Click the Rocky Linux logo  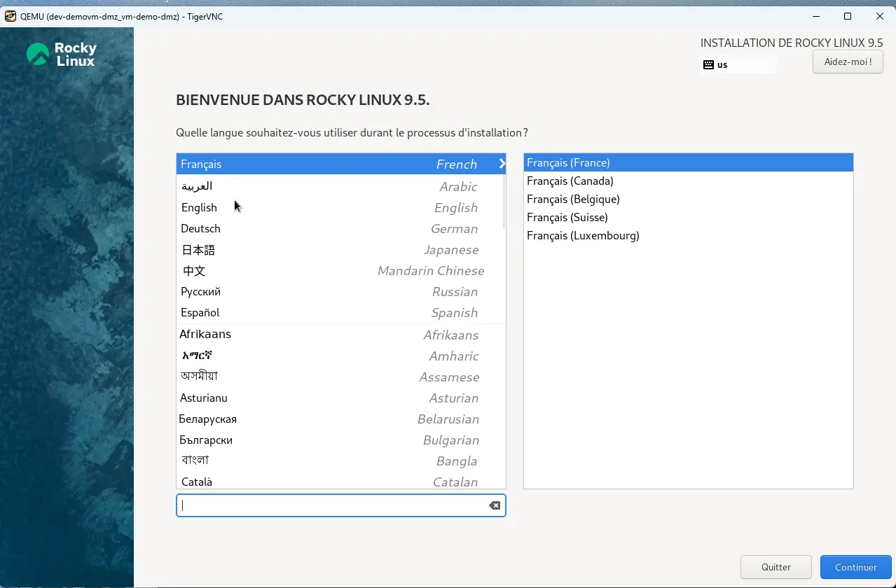(62, 52)
